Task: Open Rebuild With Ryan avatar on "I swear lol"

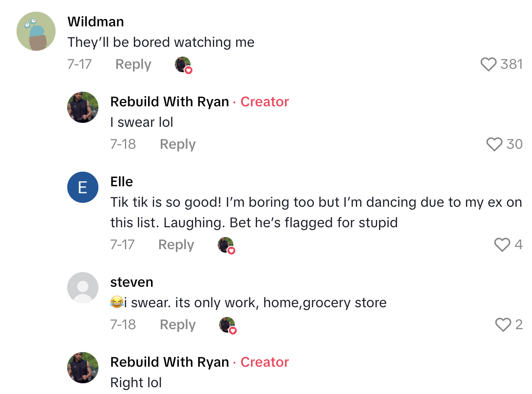Action: point(83,107)
